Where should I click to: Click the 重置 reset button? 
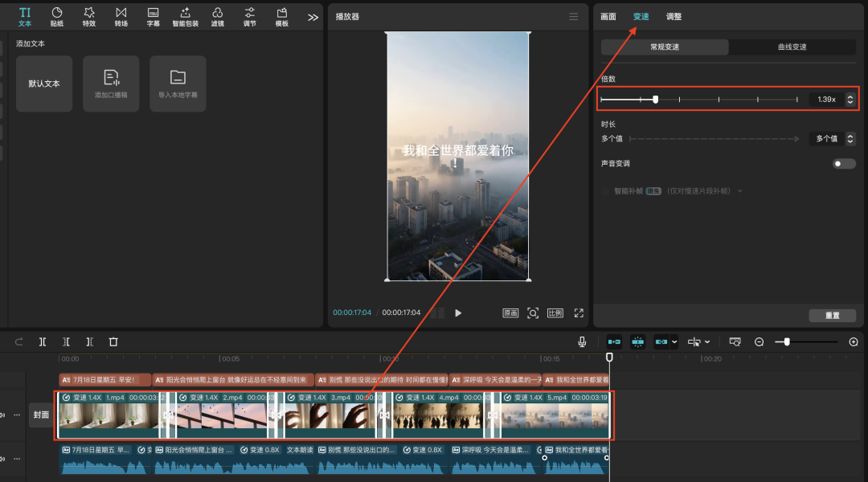pos(832,316)
